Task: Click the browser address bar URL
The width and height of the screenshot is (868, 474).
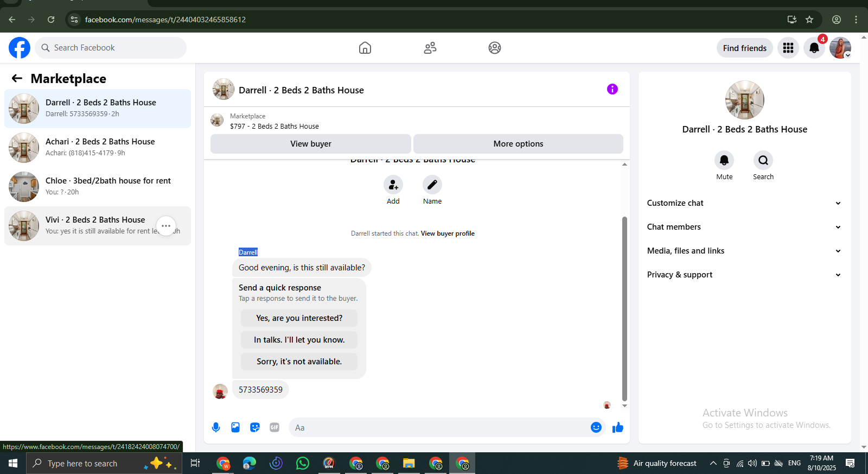Action: point(165,20)
